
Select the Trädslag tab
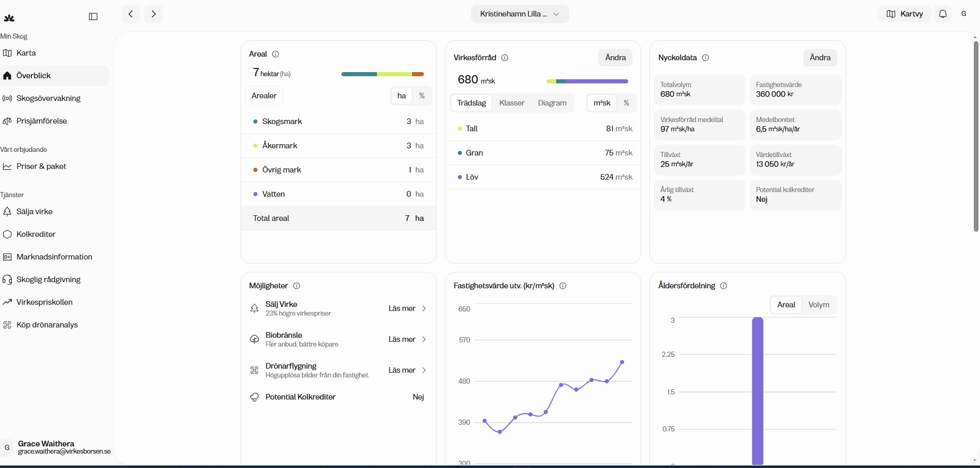click(x=472, y=103)
